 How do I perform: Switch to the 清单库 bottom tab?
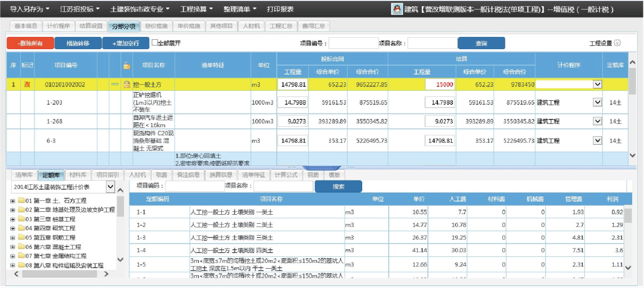click(24, 175)
